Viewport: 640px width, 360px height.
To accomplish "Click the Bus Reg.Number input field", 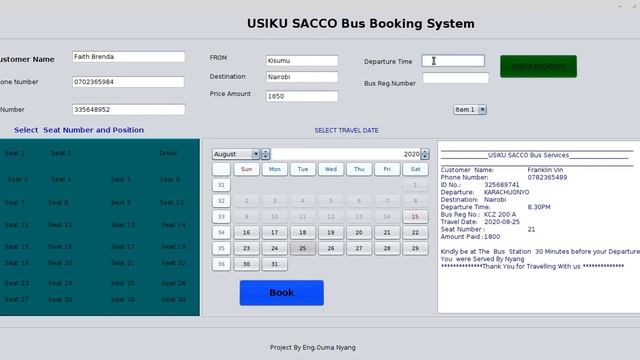I will pos(456,78).
